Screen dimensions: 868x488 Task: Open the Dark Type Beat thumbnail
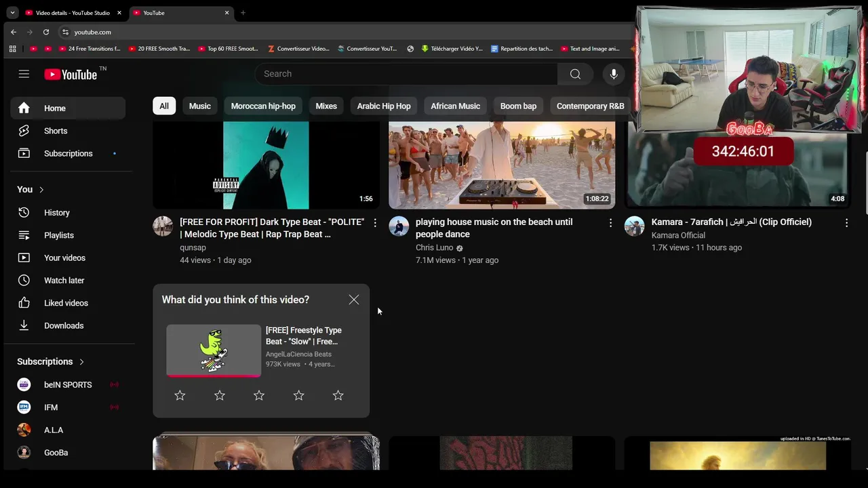pos(266,165)
